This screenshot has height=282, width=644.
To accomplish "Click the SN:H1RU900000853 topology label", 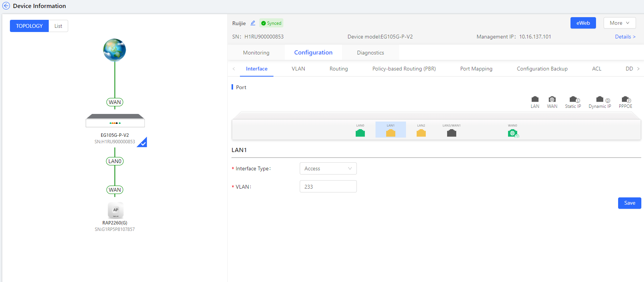I will coord(115,142).
